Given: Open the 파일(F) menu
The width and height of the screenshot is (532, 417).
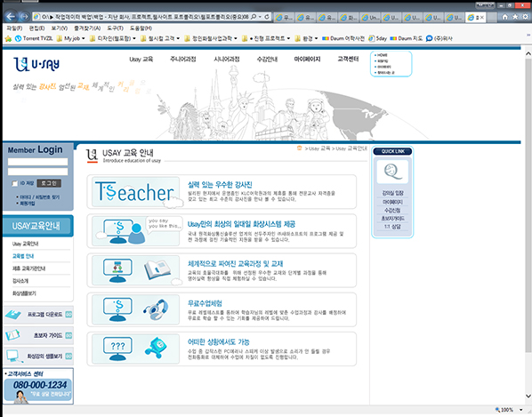Looking at the screenshot, I should [x=14, y=28].
